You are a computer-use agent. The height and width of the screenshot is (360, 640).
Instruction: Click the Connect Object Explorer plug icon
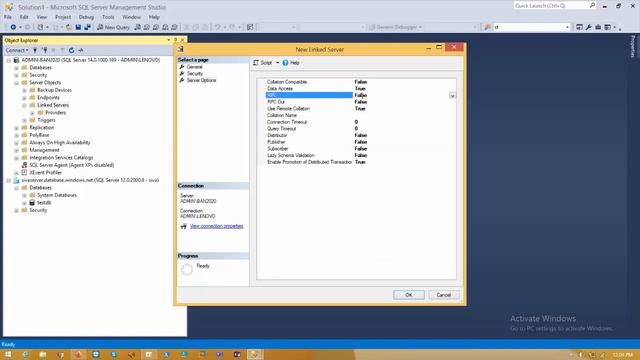click(x=35, y=50)
